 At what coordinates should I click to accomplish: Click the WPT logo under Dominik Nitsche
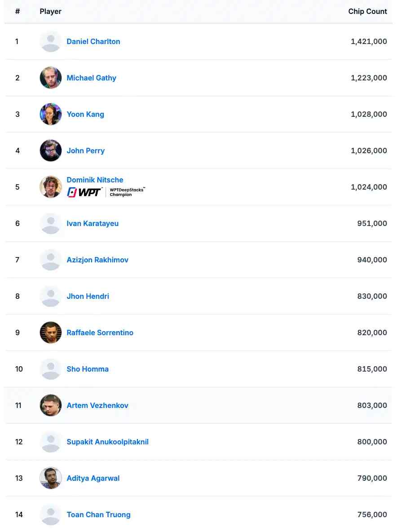click(x=85, y=192)
